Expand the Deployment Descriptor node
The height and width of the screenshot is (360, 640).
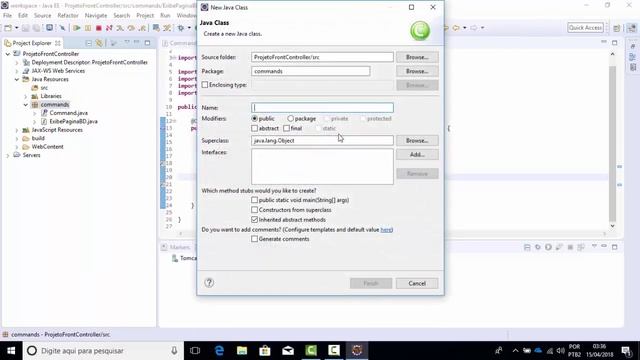click(x=17, y=62)
